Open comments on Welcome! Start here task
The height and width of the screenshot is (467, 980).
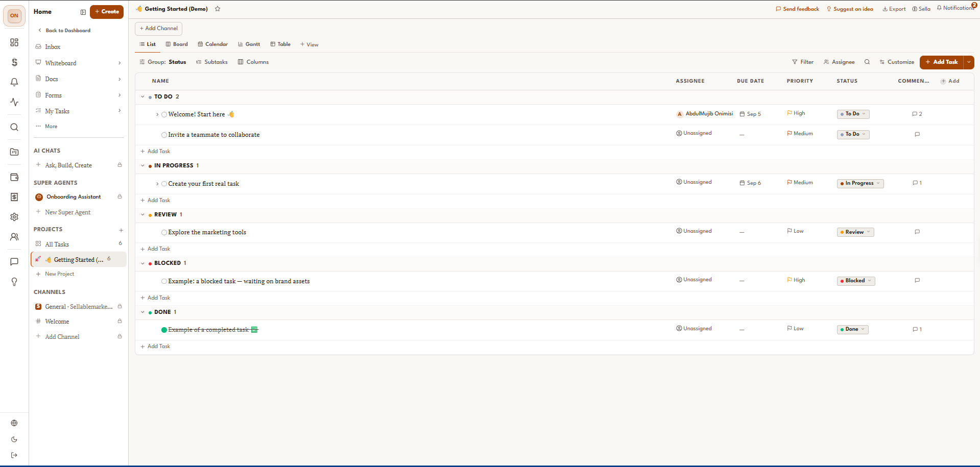pyautogui.click(x=917, y=114)
